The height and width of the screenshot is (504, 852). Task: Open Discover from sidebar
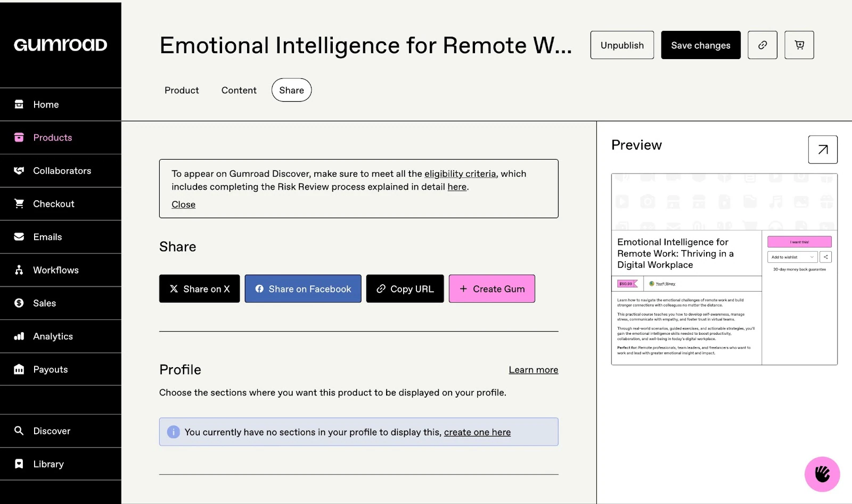pyautogui.click(x=61, y=431)
